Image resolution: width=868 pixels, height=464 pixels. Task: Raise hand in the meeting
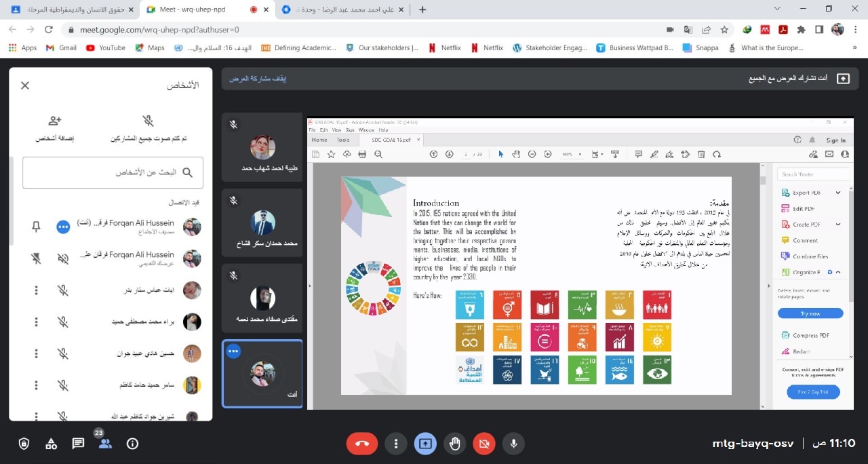[x=455, y=444]
